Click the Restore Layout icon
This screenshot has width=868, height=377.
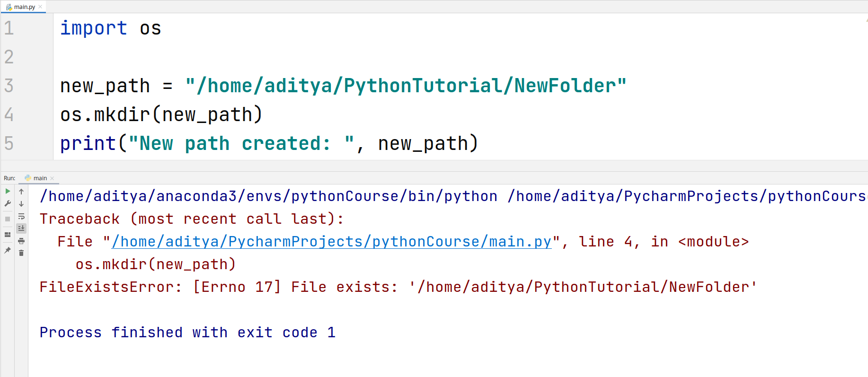point(8,235)
